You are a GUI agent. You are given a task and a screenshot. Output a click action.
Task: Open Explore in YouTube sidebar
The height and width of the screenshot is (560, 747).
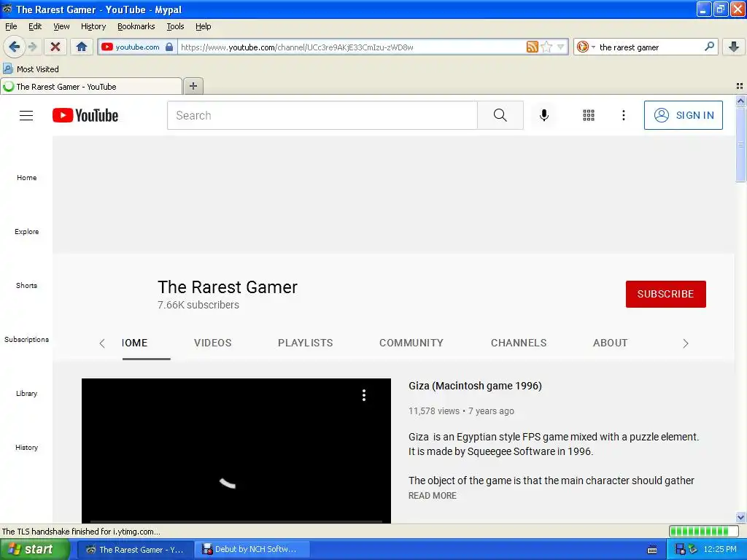click(27, 231)
